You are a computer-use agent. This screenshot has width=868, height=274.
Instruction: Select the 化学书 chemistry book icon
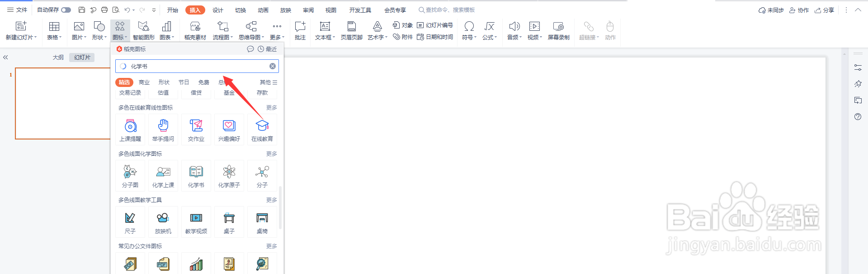point(196,176)
